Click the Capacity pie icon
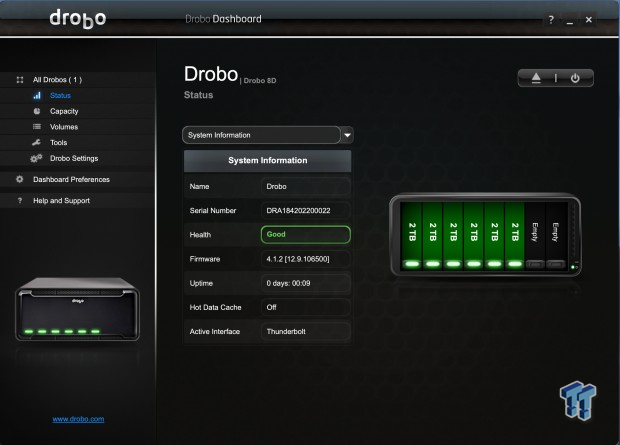 tap(37, 111)
